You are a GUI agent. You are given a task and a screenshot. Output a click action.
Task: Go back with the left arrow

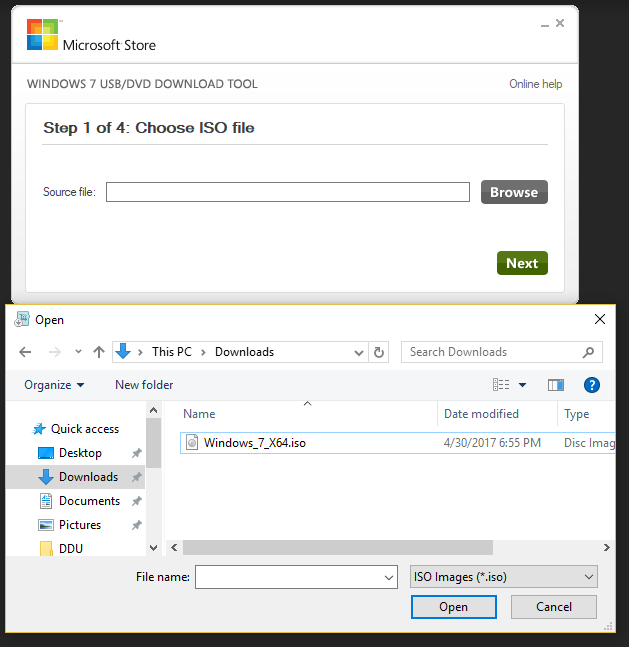(25, 352)
